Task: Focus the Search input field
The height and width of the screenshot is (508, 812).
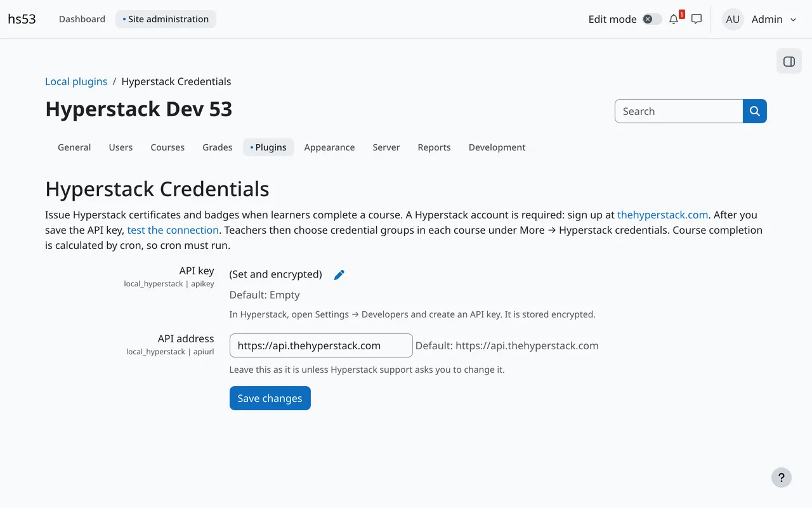Action: pos(679,111)
